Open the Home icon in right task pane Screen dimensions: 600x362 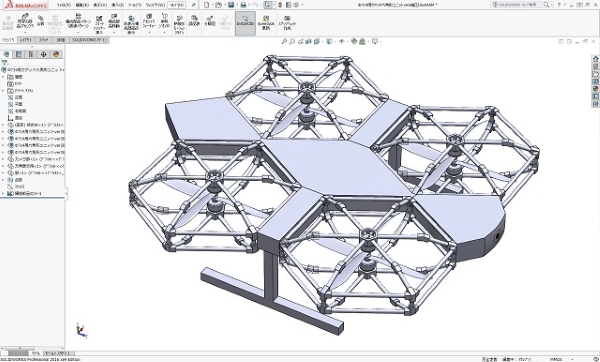pyautogui.click(x=595, y=59)
